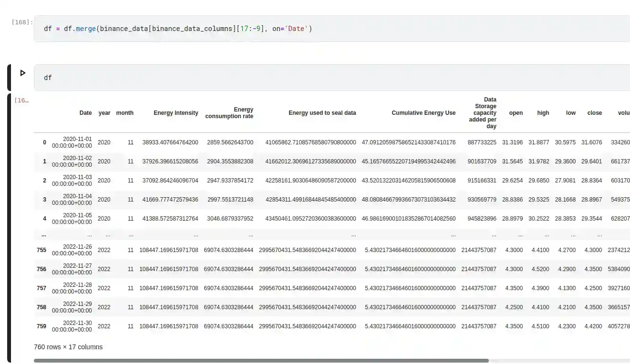Run the df cell with play button
Screen dimensions: 630x364
(22, 73)
